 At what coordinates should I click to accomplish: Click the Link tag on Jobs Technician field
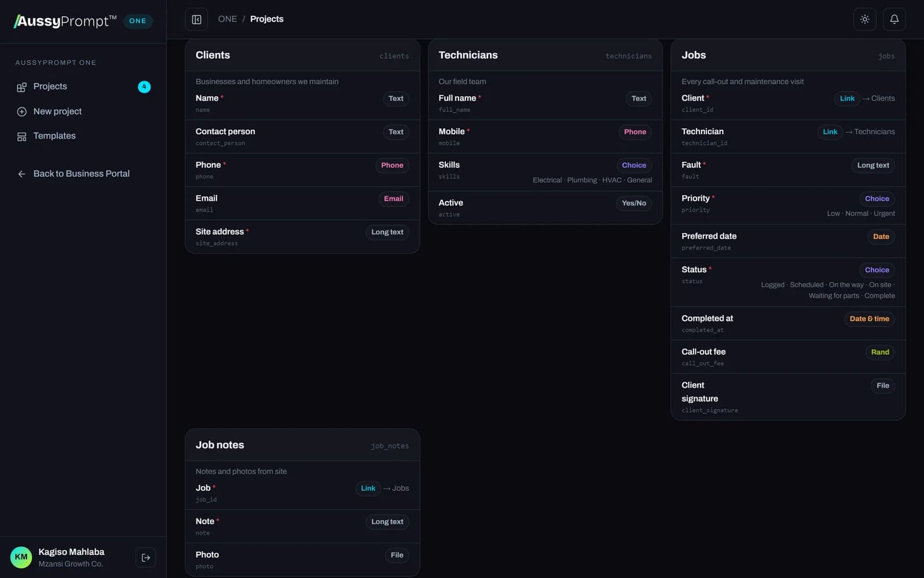click(x=830, y=132)
